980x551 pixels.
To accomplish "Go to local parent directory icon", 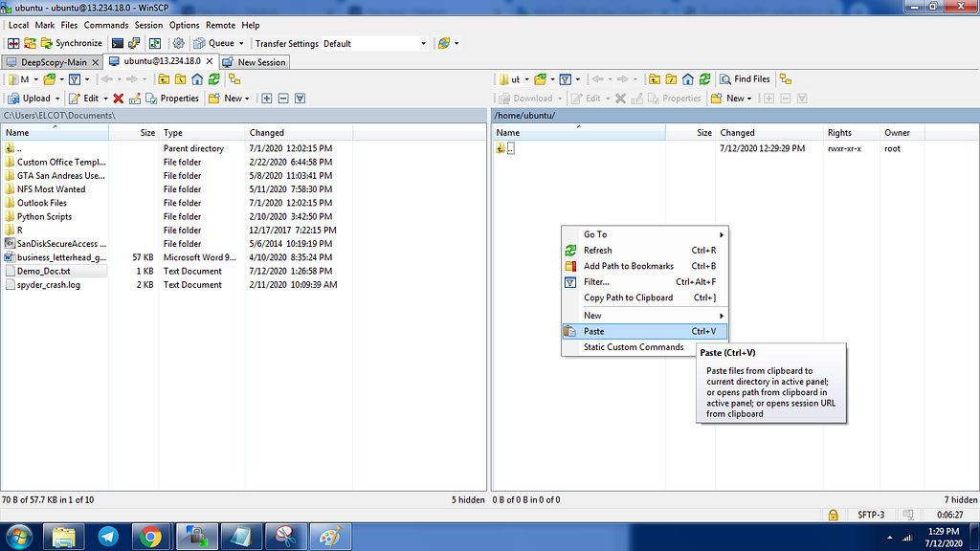I will pos(164,79).
